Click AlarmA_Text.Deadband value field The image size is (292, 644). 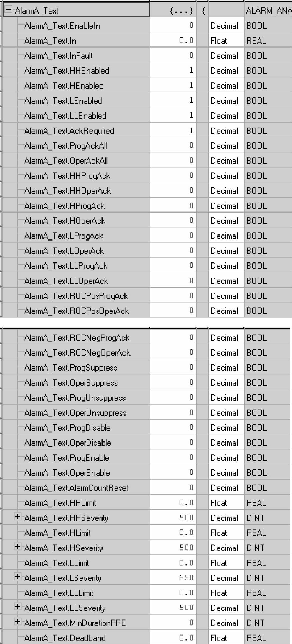[173, 638]
